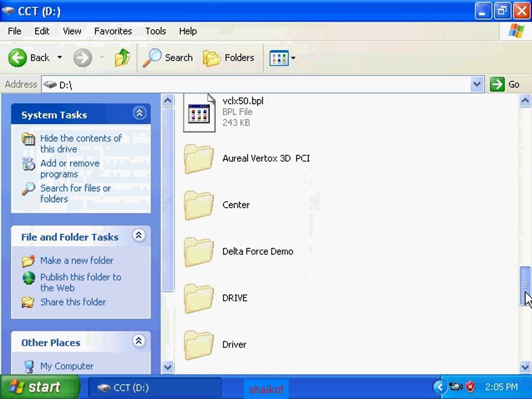Go up one folder level icon
532x399 pixels.
click(122, 58)
